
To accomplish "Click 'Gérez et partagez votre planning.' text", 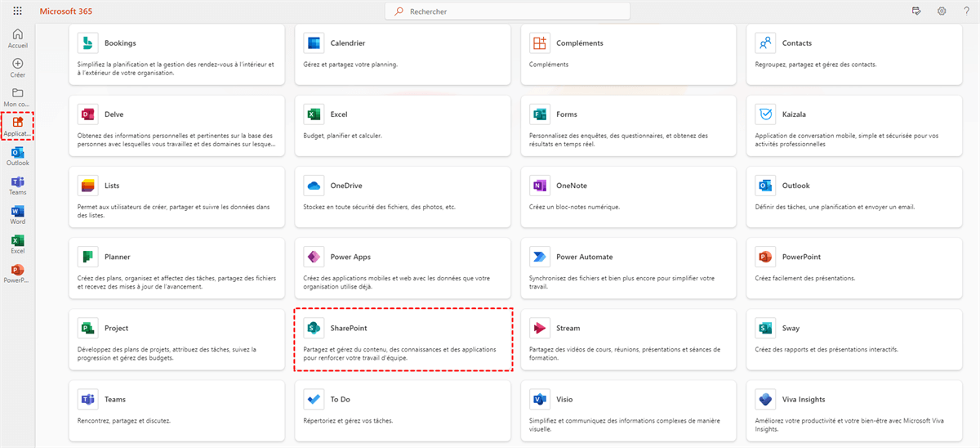I will tap(350, 65).
